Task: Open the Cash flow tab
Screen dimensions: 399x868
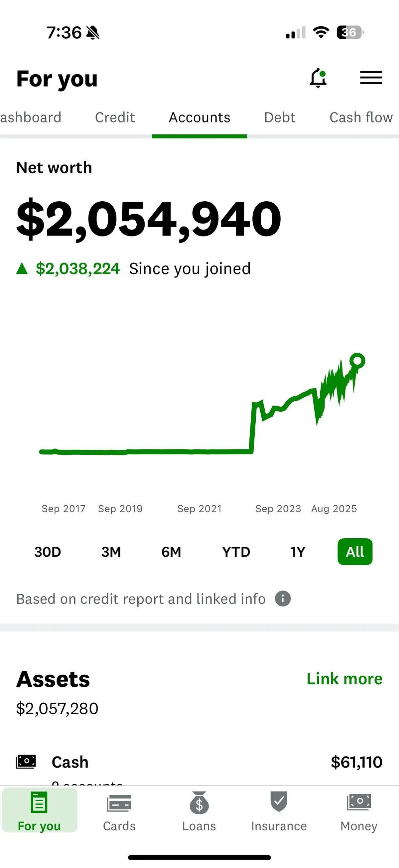Action: pyautogui.click(x=361, y=117)
